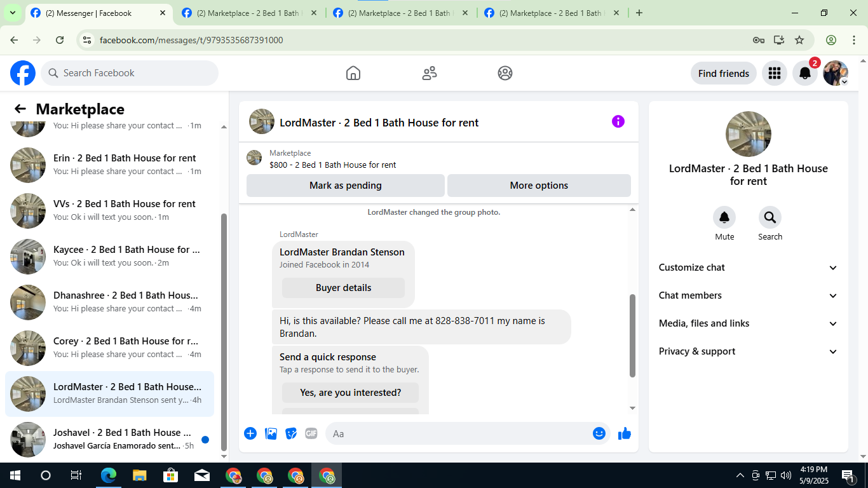Open Microsoft Edge from taskbar
Screen dimensions: 868x488
pos(109,475)
